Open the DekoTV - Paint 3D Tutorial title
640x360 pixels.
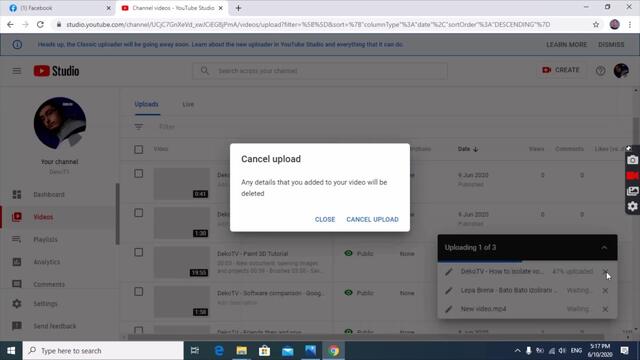pos(253,253)
